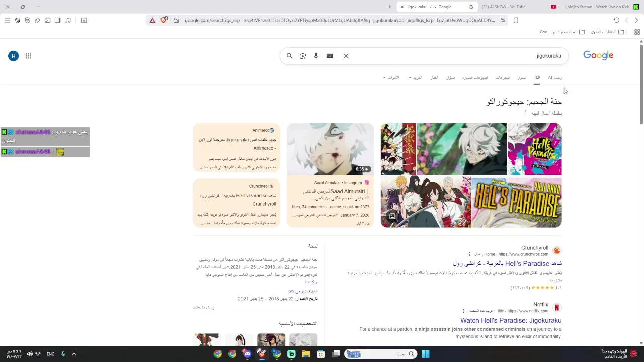The height and width of the screenshot is (362, 644).
Task: Go forward with the right arrow button
Action: click(636, 20)
